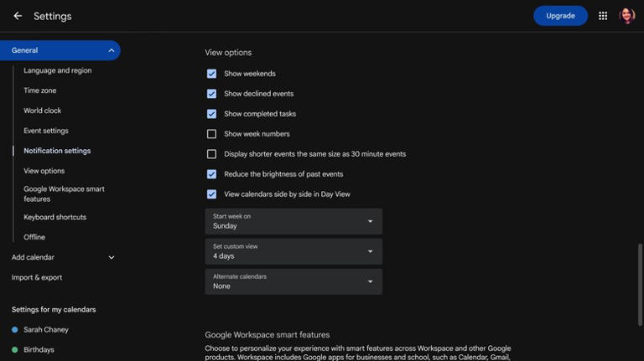Click the Upgrade button
This screenshot has width=644, height=361.
tap(560, 16)
